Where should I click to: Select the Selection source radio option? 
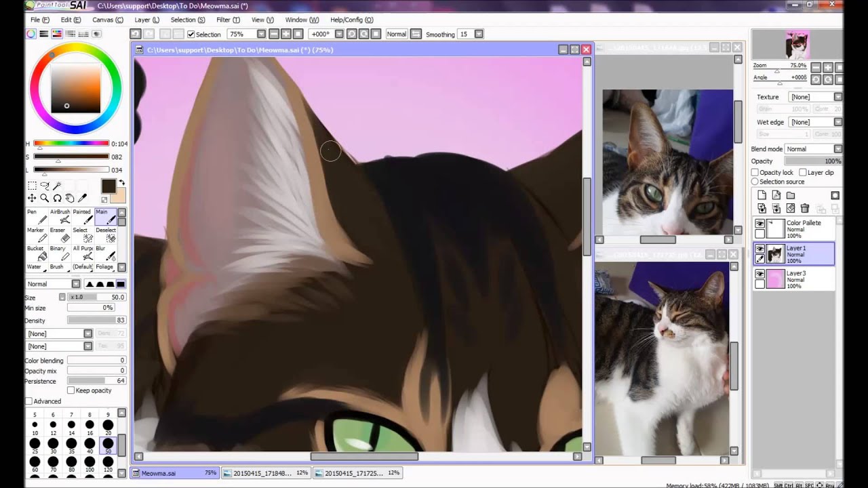(755, 182)
